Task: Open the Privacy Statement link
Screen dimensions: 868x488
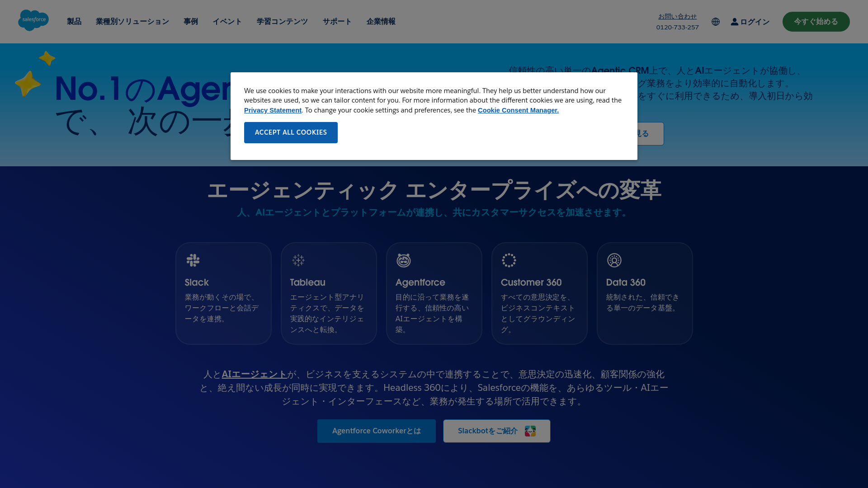Action: (x=273, y=110)
